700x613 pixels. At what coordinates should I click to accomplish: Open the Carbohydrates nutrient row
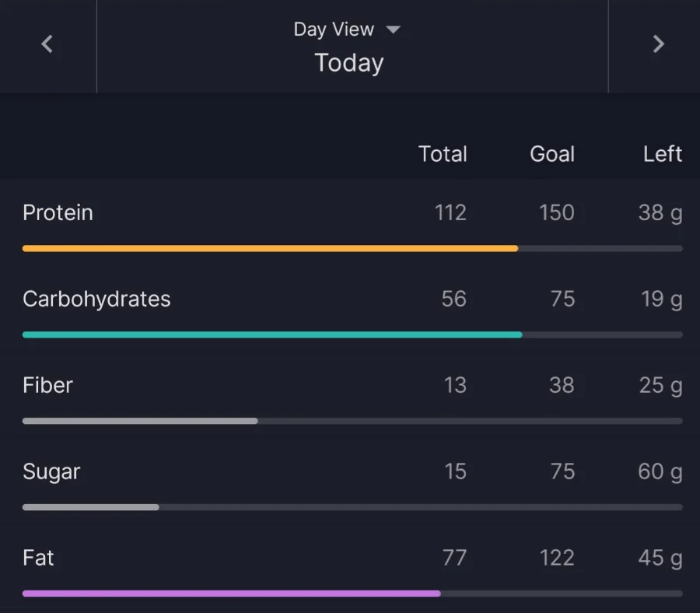[x=352, y=310]
